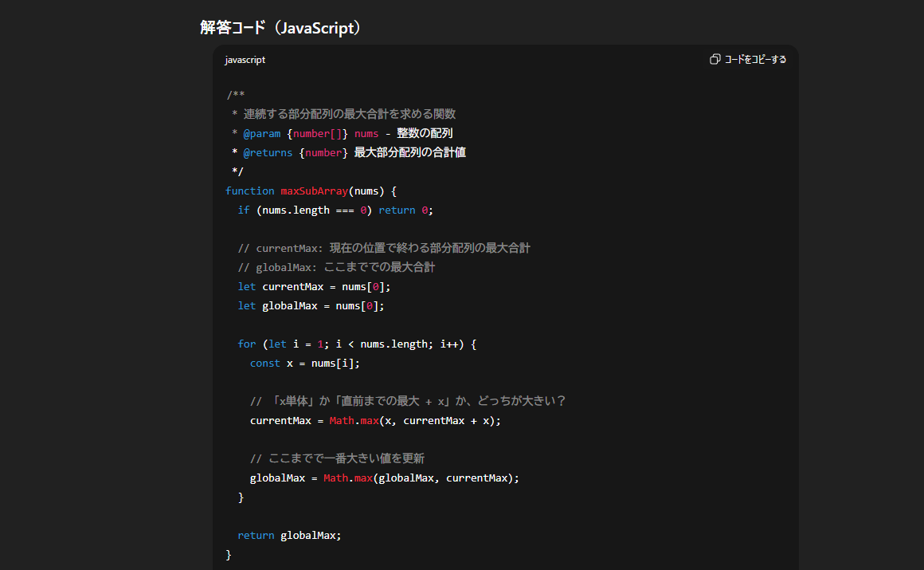Click the 'for (let i = 1;' loop line
Image resolution: width=924 pixels, height=570 pixels.
[x=357, y=344]
